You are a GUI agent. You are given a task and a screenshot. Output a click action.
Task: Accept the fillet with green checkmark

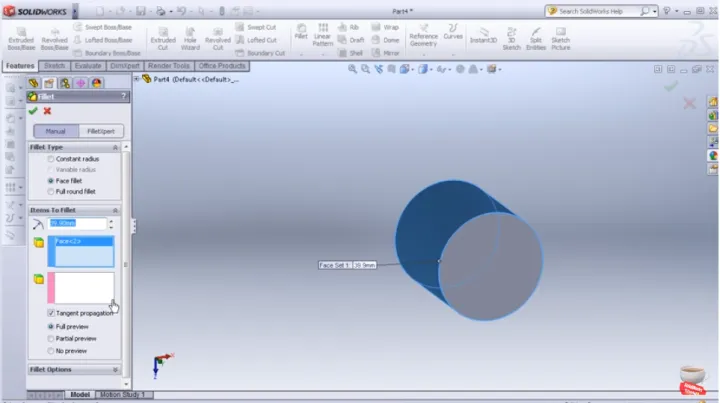click(x=33, y=111)
